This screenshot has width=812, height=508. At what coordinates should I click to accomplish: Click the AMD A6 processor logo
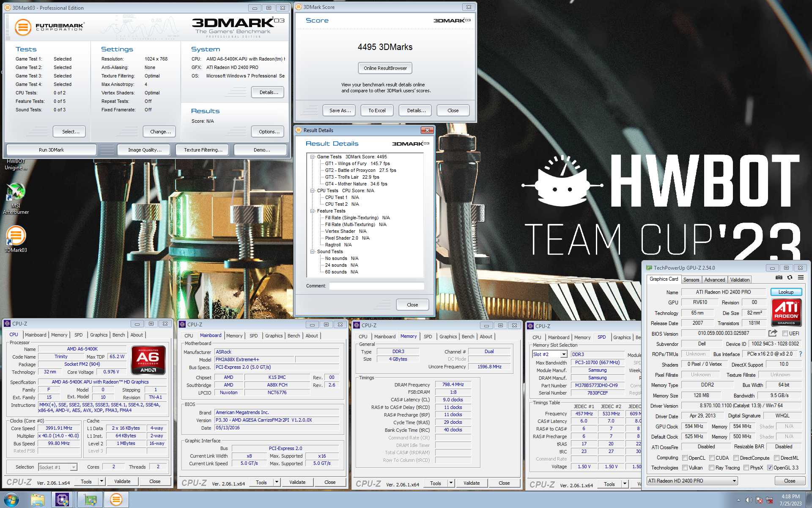148,360
